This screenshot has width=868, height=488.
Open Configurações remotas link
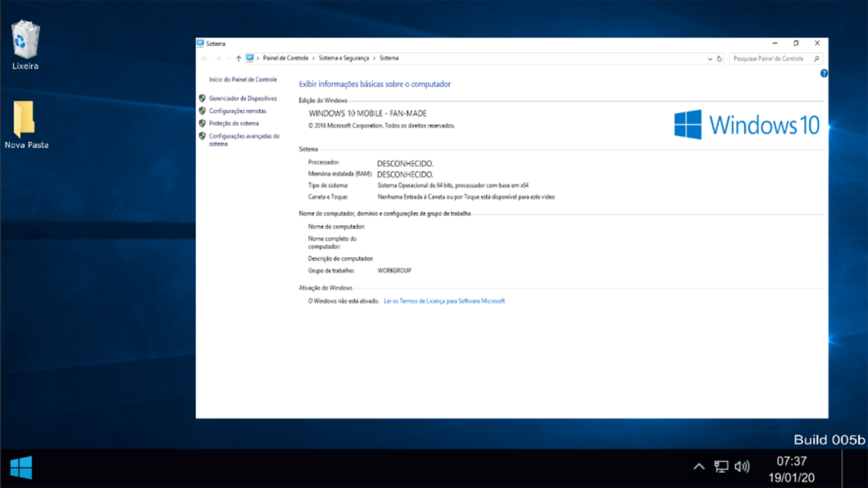pyautogui.click(x=237, y=111)
